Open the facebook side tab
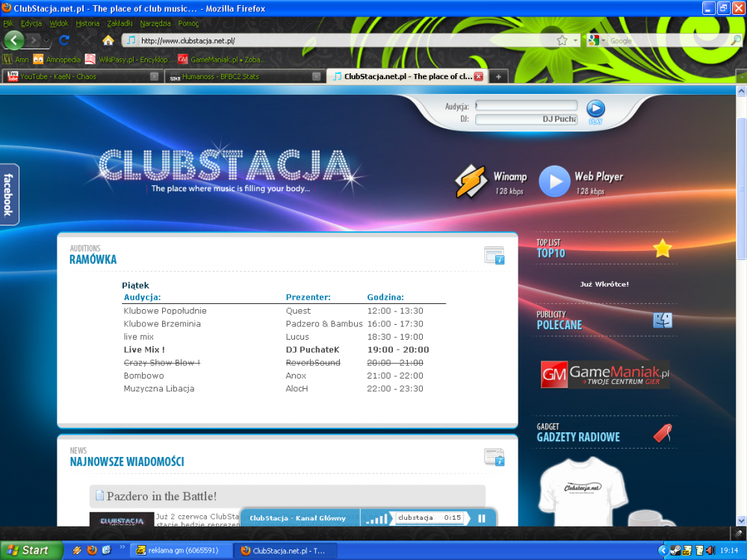 [x=9, y=194]
